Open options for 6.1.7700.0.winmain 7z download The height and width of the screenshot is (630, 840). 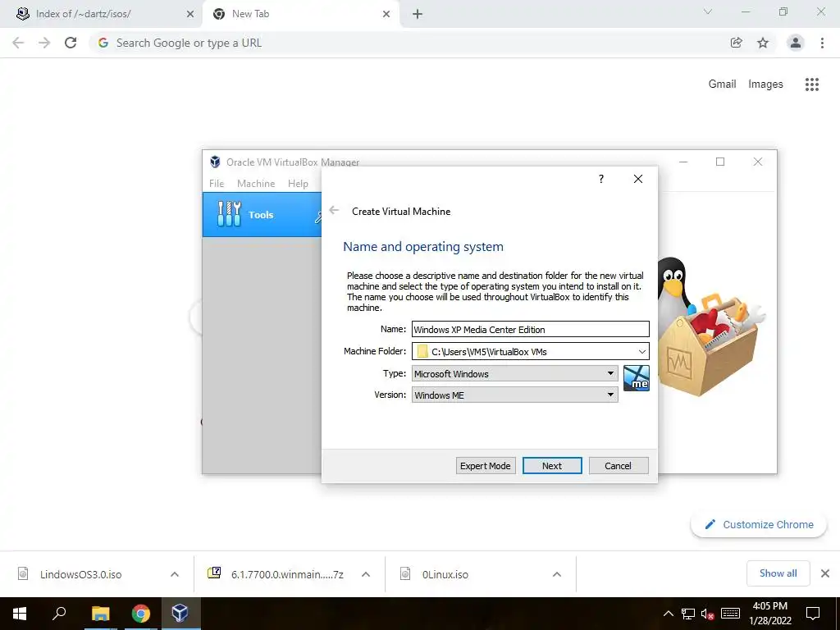click(x=366, y=574)
